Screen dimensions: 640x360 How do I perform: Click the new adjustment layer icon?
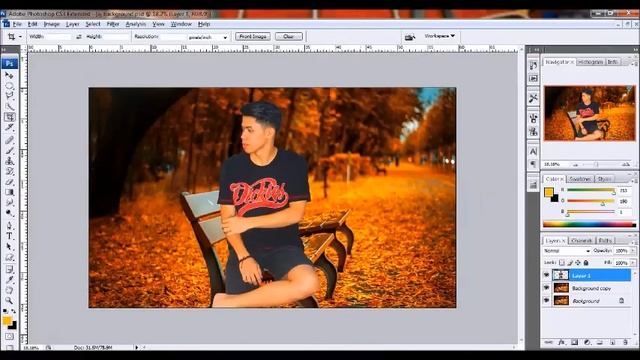[587, 342]
